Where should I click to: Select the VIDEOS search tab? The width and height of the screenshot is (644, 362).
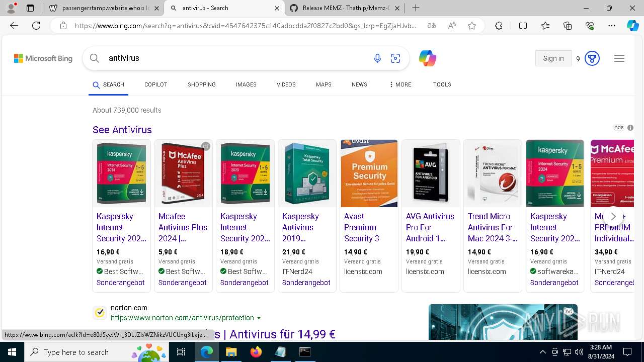pos(286,84)
